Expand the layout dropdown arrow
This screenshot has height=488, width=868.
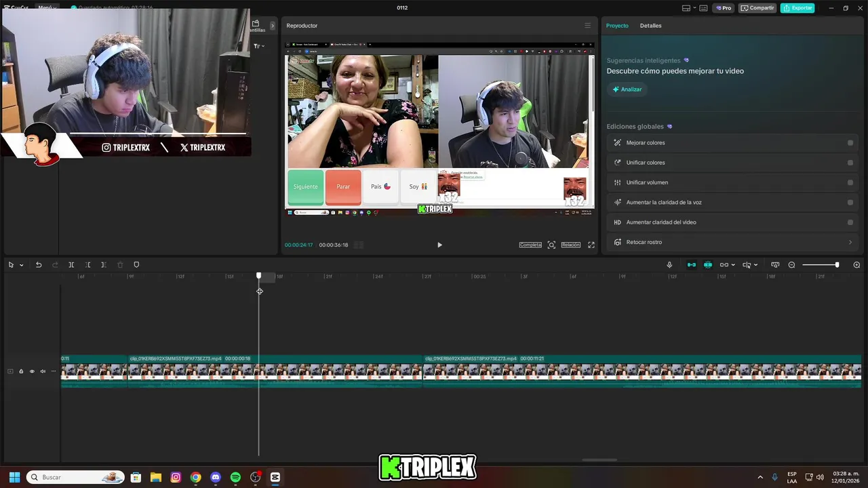coord(694,8)
